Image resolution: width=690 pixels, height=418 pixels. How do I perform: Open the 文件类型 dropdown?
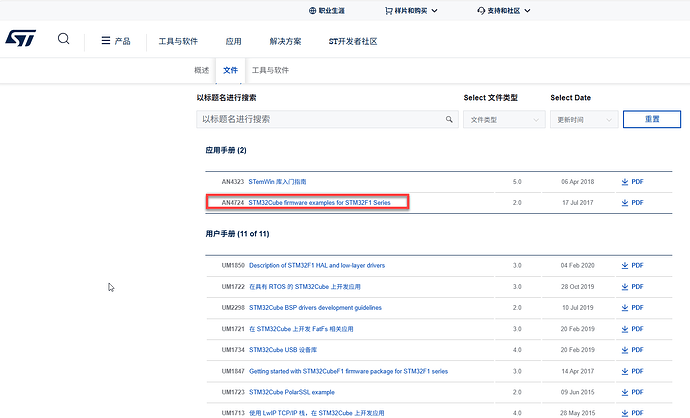[504, 120]
